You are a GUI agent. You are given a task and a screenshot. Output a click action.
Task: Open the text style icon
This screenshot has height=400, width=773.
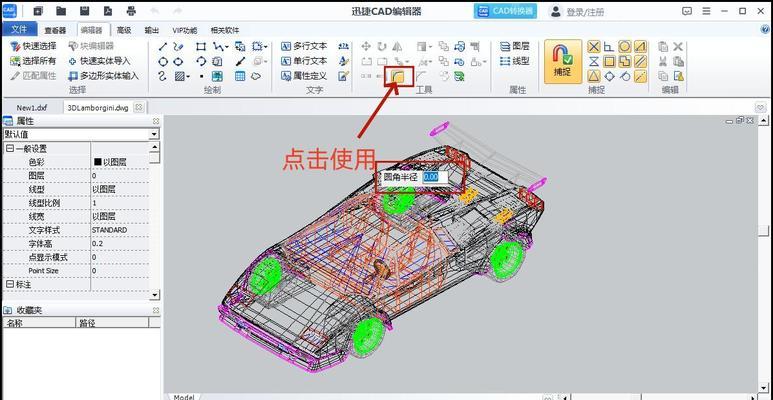(344, 61)
